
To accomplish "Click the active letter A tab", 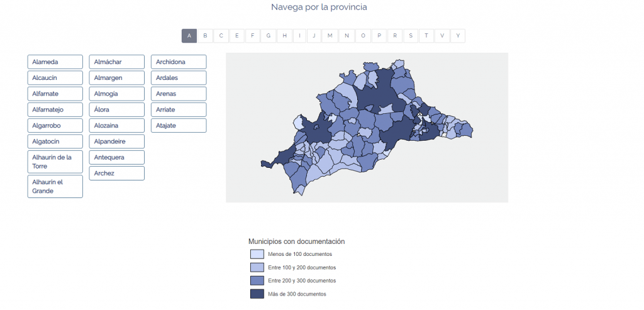I will click(189, 36).
